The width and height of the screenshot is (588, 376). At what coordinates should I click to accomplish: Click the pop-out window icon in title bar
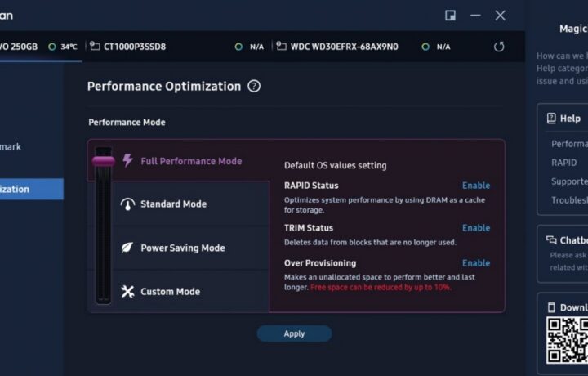pos(450,16)
